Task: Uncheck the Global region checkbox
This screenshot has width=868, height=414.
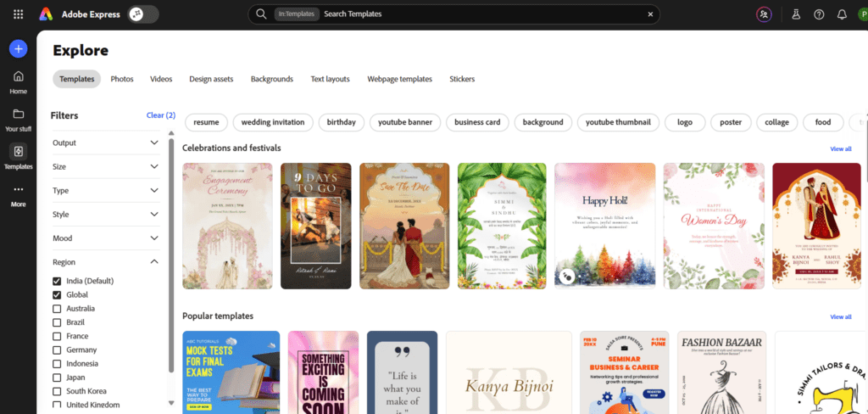Action: pos(57,295)
